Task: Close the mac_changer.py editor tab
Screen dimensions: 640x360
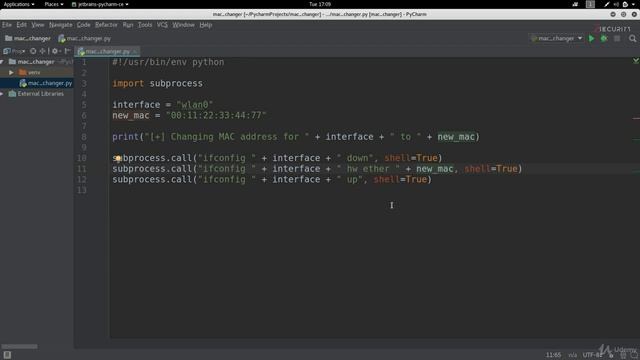Action: 135,51
